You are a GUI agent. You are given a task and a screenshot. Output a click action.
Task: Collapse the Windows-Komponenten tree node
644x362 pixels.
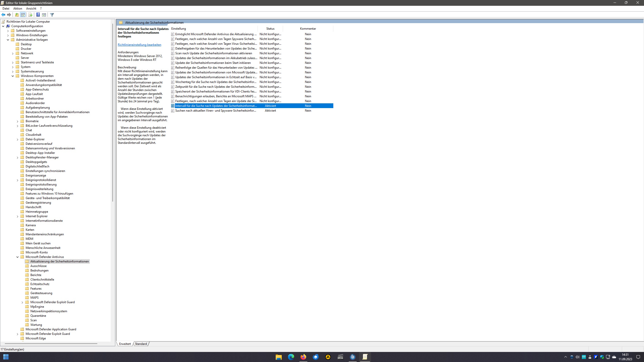click(13, 76)
